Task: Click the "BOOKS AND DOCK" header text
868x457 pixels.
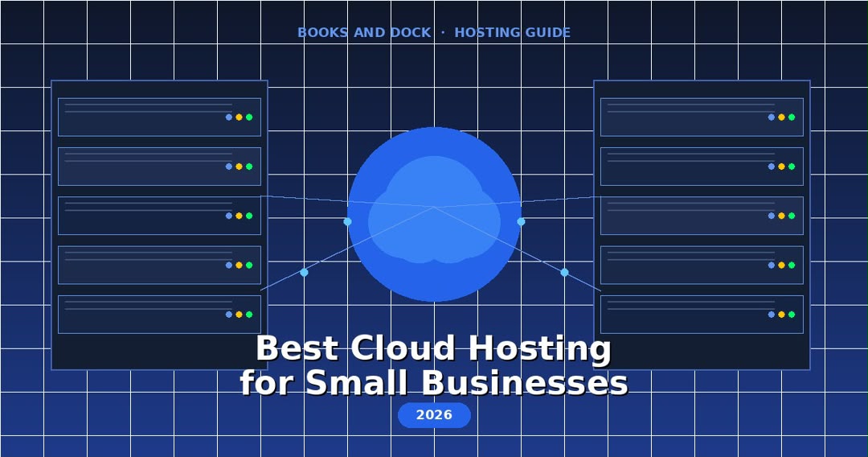Action: pos(364,33)
